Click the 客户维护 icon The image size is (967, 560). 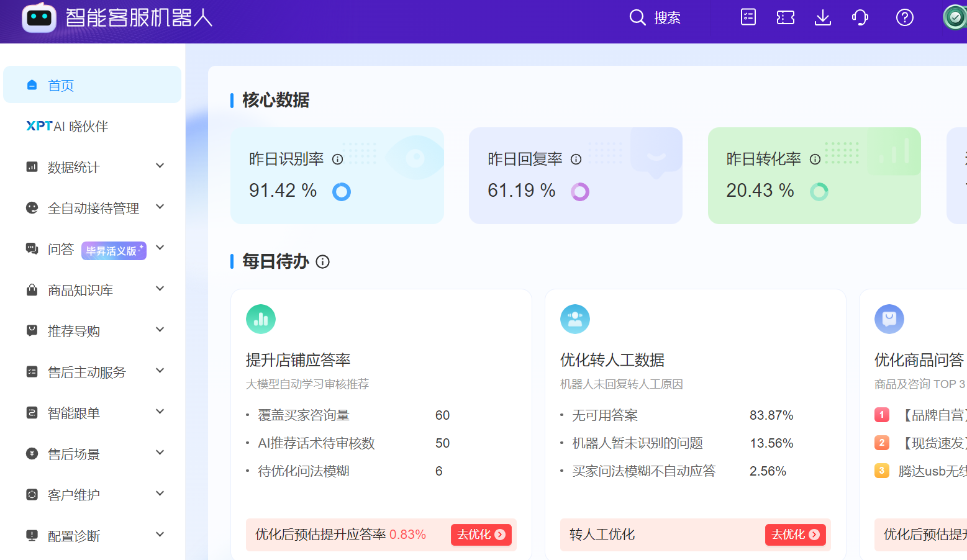click(32, 494)
